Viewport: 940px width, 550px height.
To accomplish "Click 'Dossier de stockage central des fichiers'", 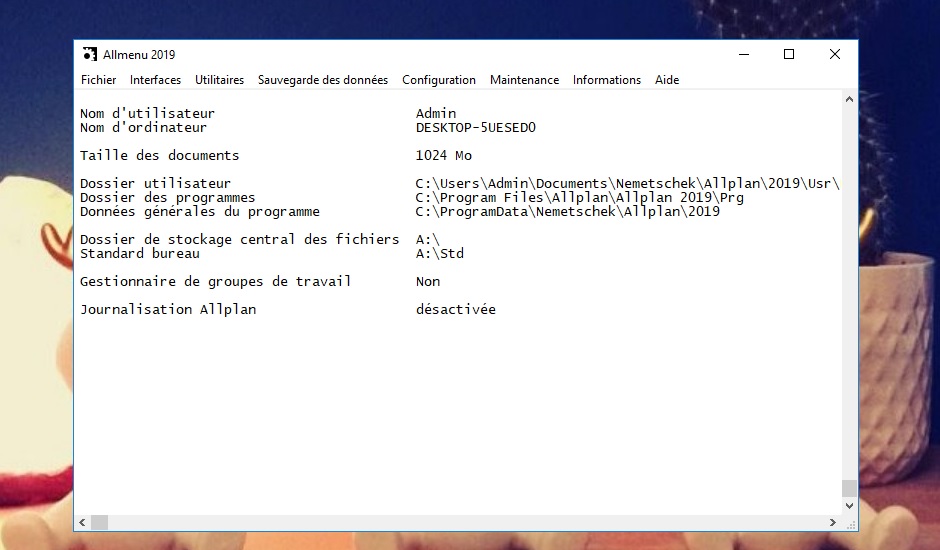I will tap(239, 239).
